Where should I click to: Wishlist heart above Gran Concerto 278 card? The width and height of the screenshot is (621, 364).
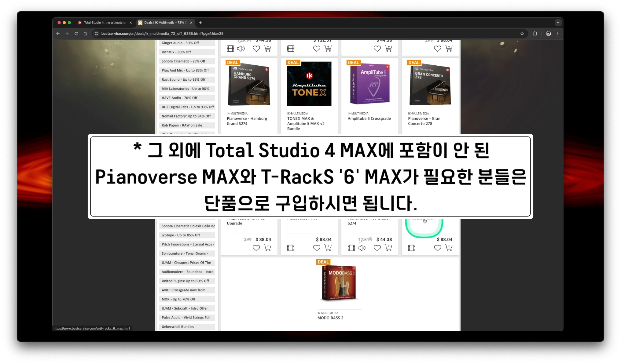tap(437, 48)
